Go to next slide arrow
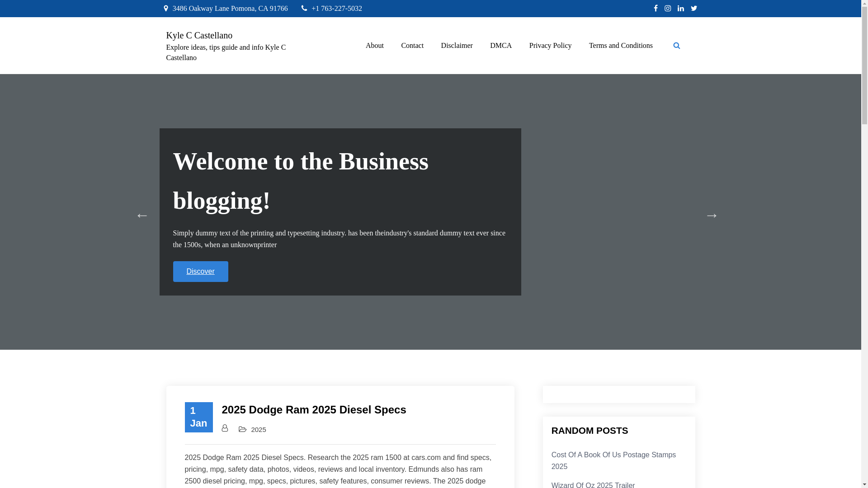The height and width of the screenshot is (488, 868). 712,216
